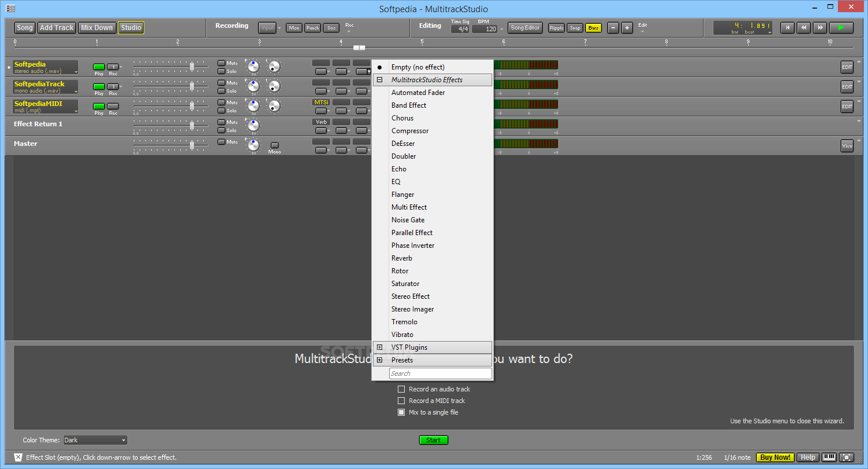The width and height of the screenshot is (868, 469).
Task: Click the fullscreen icon in the status bar
Action: pos(847,457)
